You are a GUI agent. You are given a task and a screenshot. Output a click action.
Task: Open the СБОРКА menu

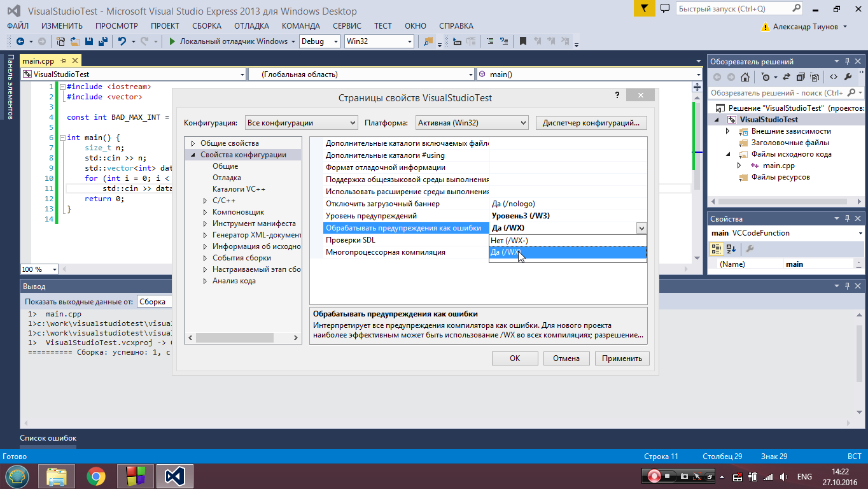click(207, 26)
